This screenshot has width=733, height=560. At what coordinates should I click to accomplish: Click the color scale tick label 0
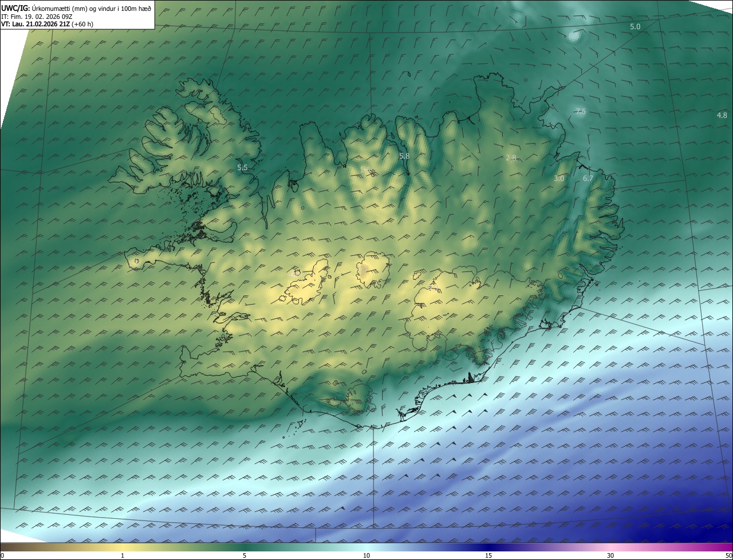click(2, 555)
